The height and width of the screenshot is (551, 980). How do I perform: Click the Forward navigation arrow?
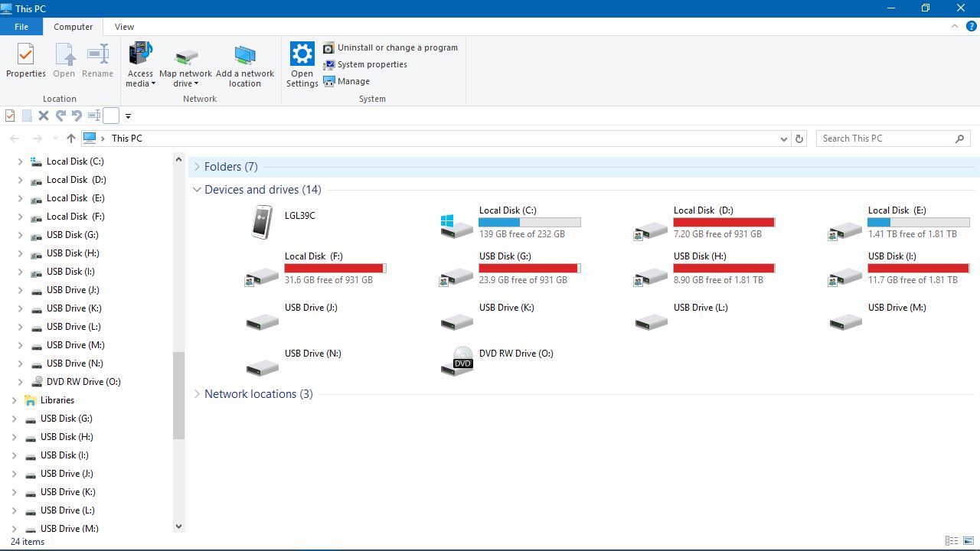[37, 139]
